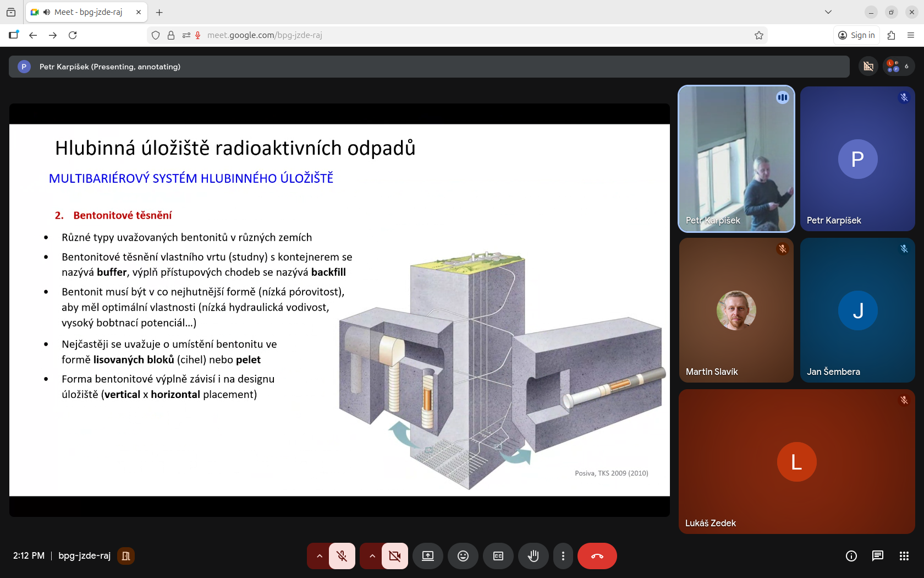Show meeting details info panel
Viewport: 924px width, 578px height.
[851, 556]
